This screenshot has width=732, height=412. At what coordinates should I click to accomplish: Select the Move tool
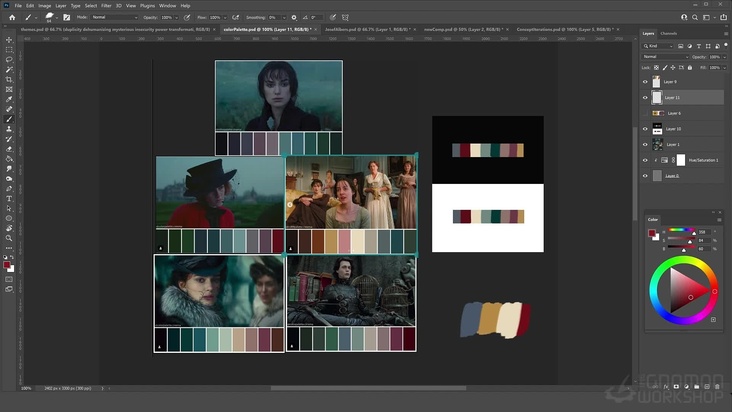tap(9, 40)
